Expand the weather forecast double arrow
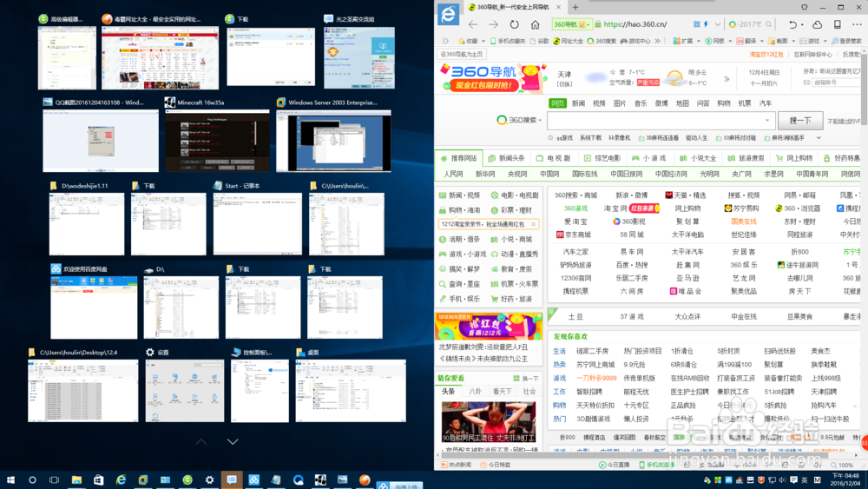 [727, 79]
